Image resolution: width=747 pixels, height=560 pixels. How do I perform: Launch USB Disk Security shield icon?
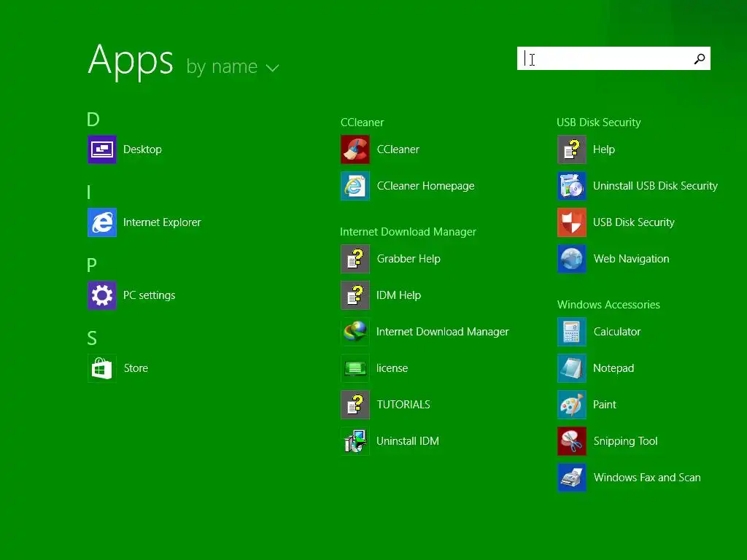(572, 222)
